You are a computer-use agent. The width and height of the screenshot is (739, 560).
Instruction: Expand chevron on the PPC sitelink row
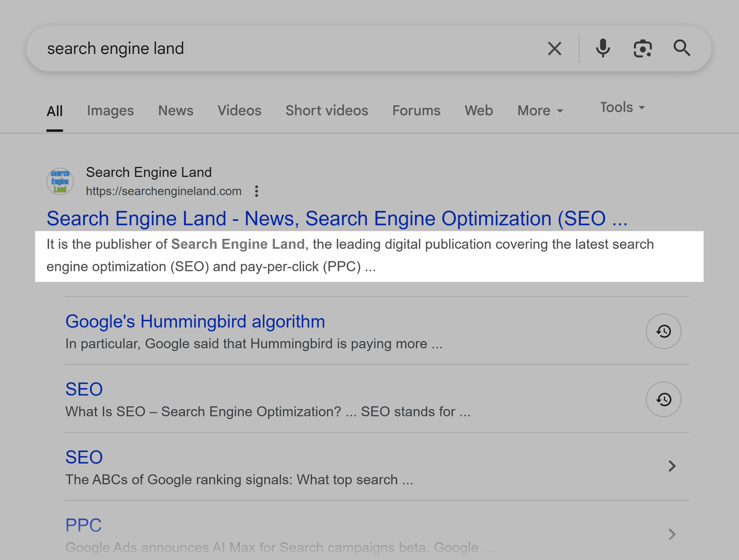coord(672,534)
